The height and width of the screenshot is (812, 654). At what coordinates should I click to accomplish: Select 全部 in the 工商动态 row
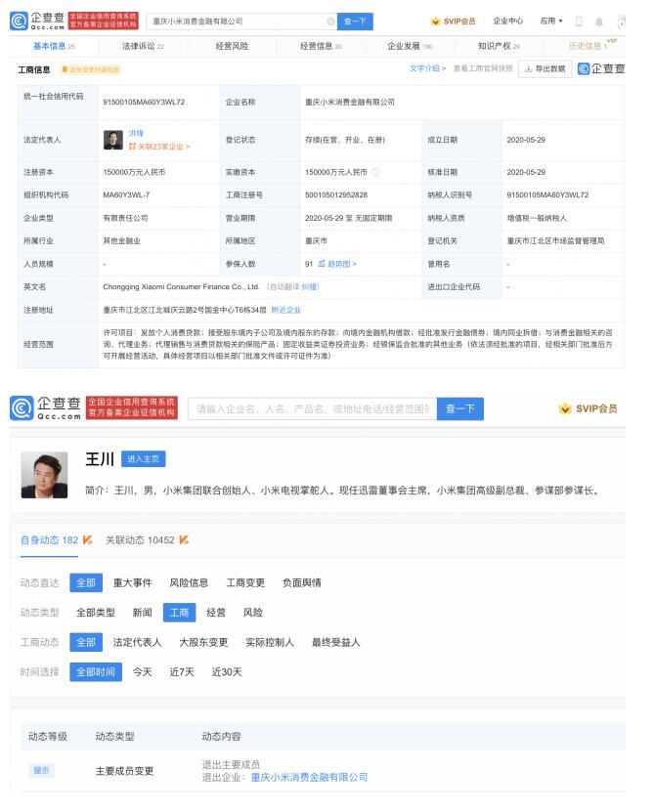tap(86, 642)
